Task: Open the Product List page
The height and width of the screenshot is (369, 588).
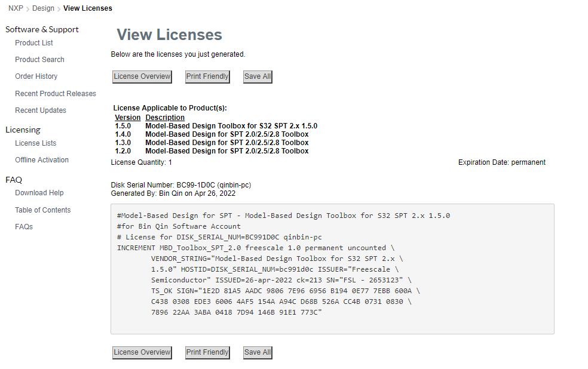Action: 33,42
